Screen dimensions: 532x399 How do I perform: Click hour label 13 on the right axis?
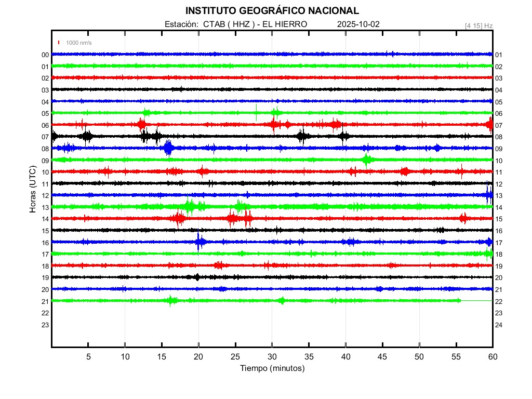(499, 196)
